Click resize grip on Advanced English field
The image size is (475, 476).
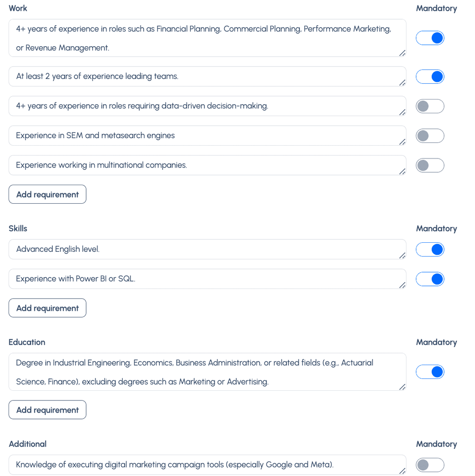(402, 256)
